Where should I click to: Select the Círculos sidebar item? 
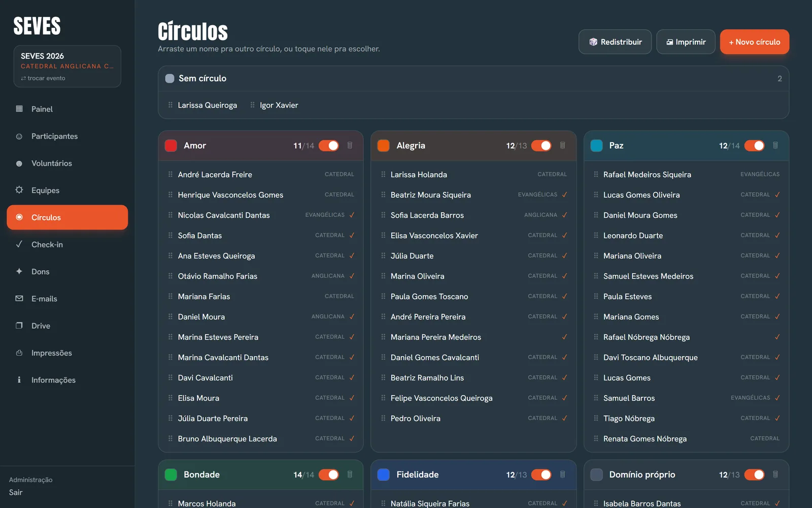(67, 217)
